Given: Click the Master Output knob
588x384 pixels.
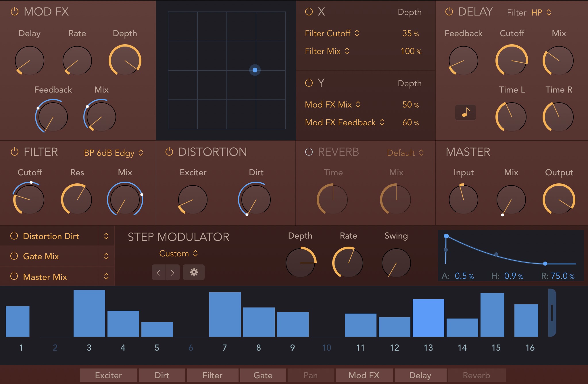Looking at the screenshot, I should 558,200.
